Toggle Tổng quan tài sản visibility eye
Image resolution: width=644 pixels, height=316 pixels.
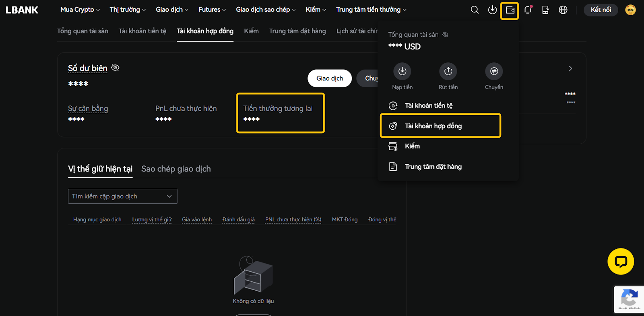445,35
